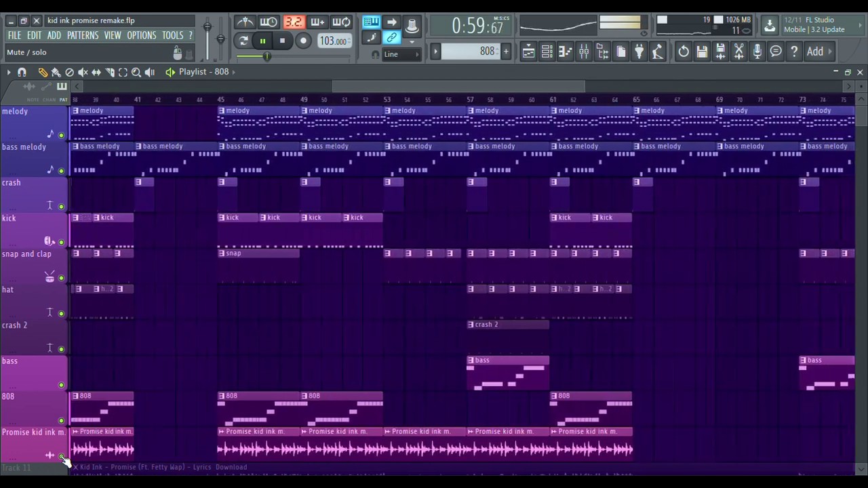Mute the kick track

pyautogui.click(x=61, y=242)
